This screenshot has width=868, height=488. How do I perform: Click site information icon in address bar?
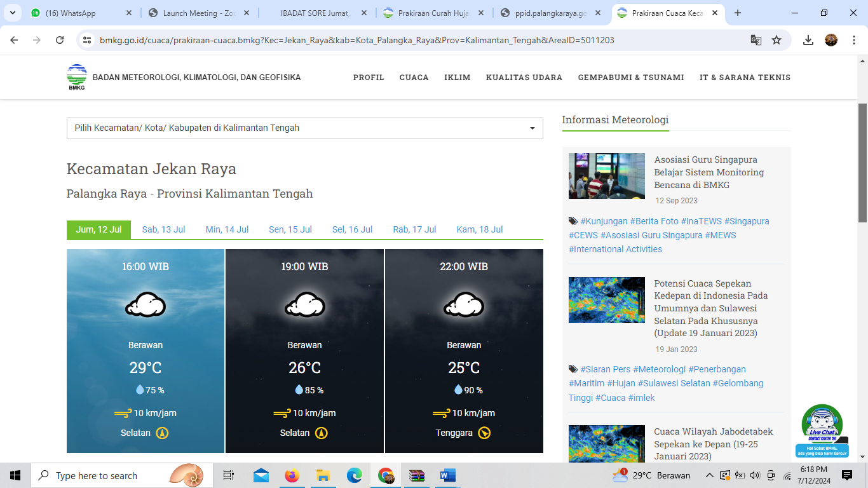click(88, 40)
